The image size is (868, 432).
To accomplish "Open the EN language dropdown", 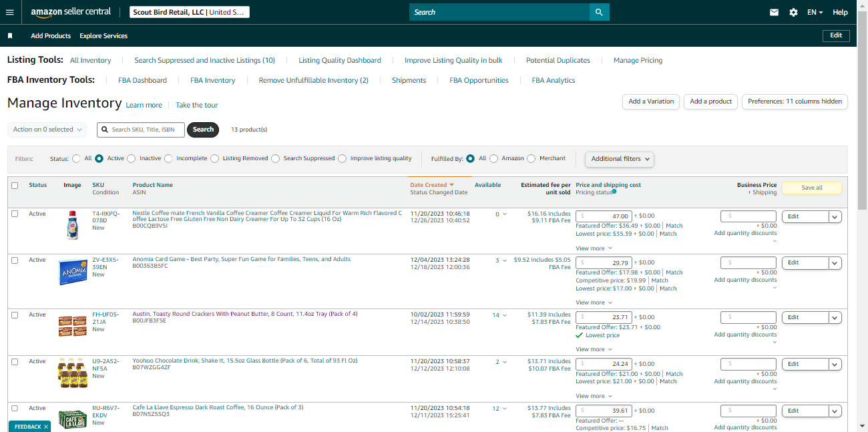I will point(815,12).
